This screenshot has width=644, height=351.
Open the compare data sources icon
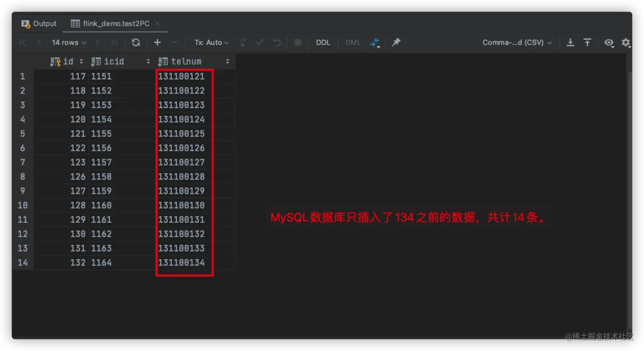point(375,42)
